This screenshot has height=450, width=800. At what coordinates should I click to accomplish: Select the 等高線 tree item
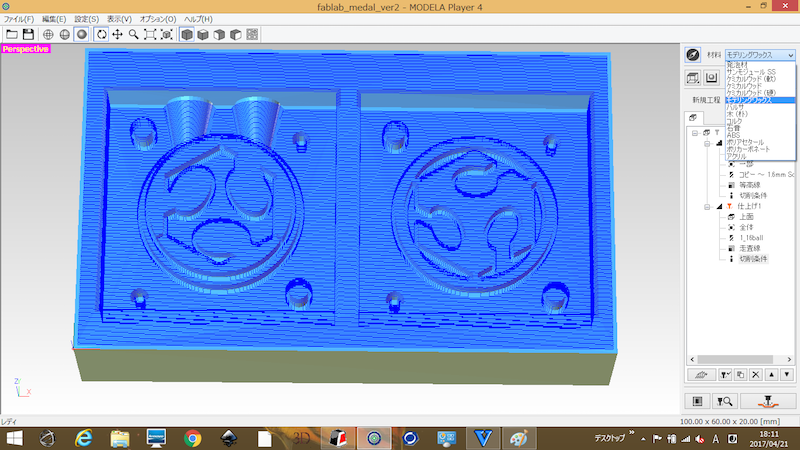pyautogui.click(x=750, y=185)
